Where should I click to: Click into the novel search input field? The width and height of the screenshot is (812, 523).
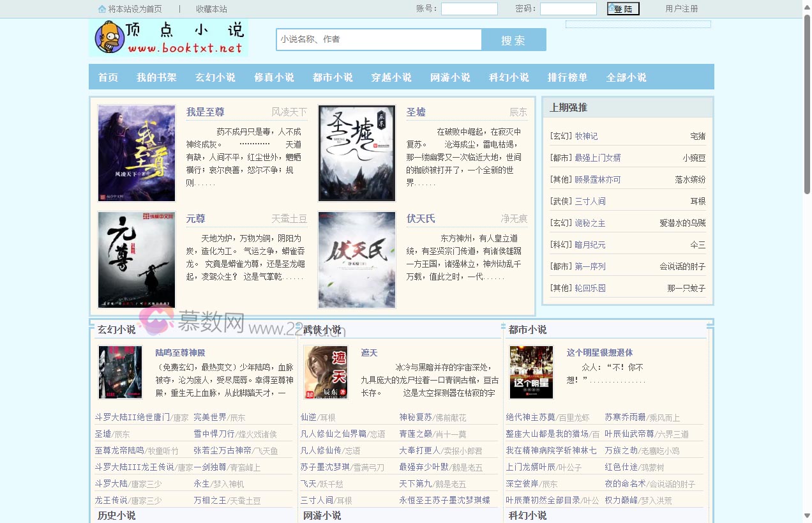[378, 39]
